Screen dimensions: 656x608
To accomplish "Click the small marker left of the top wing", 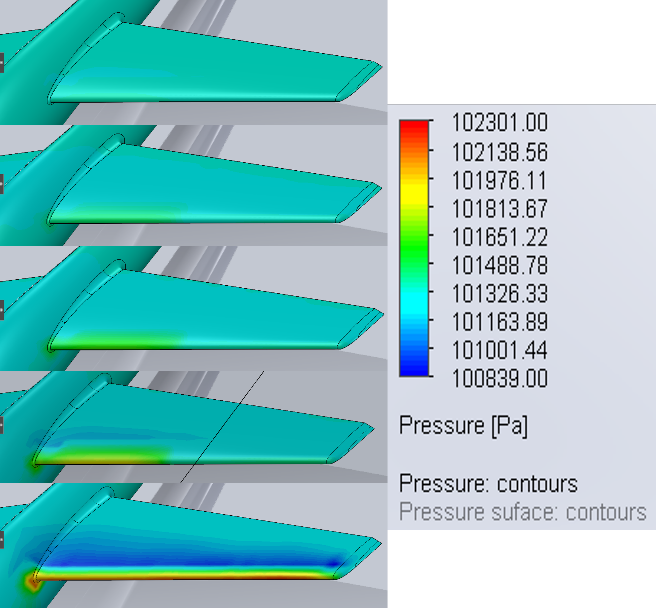I will point(2,63).
